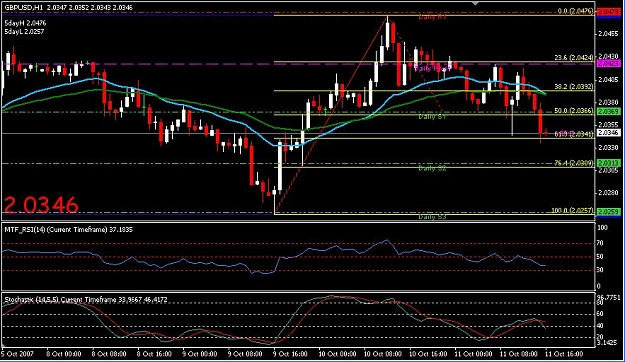This screenshot has width=625, height=362.
Task: Select the Daily S2 support label
Action: [x=432, y=168]
